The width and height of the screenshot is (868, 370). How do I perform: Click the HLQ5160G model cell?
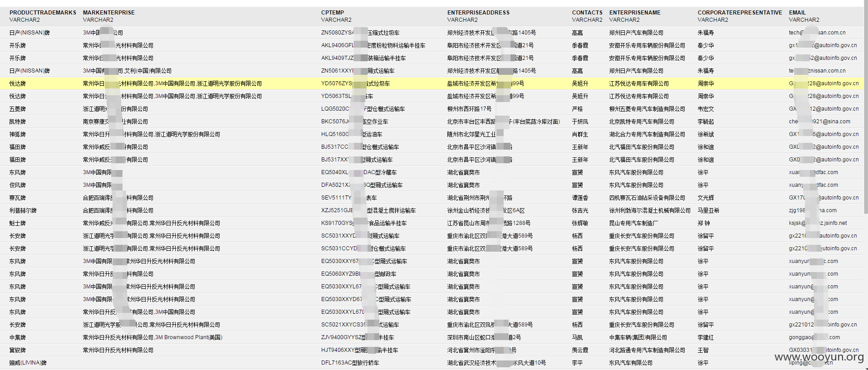(x=352, y=134)
